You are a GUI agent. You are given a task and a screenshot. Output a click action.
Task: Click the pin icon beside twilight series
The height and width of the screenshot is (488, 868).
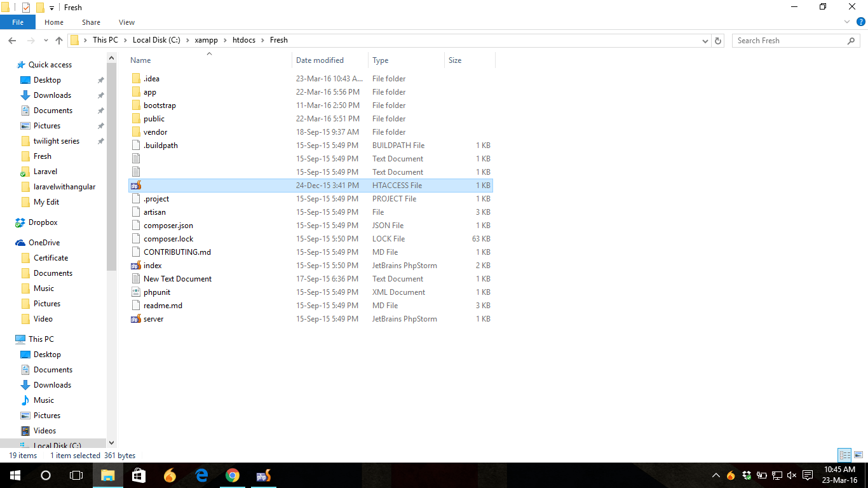100,141
